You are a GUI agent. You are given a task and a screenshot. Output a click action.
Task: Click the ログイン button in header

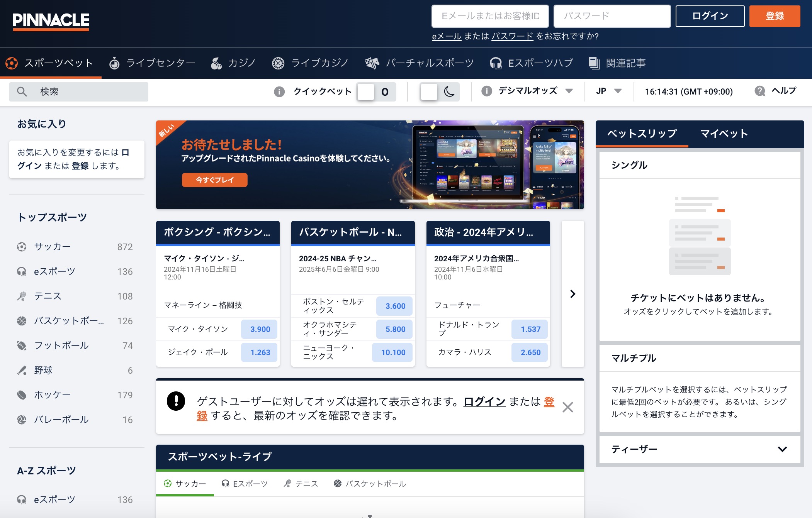710,16
